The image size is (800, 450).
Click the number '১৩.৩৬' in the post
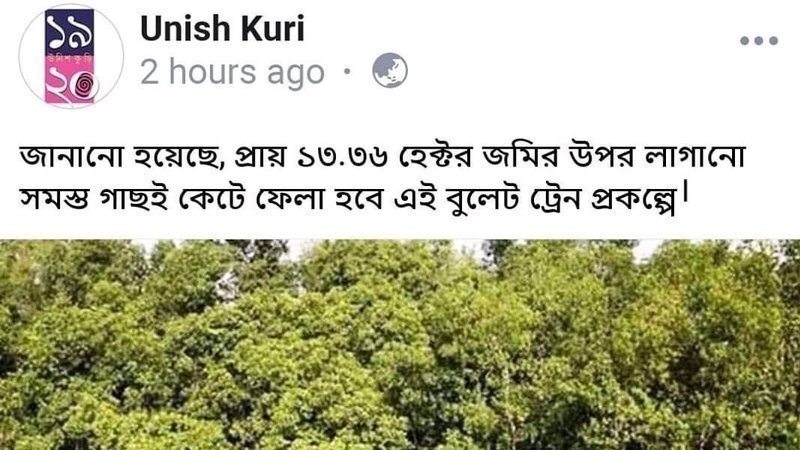[x=342, y=158]
